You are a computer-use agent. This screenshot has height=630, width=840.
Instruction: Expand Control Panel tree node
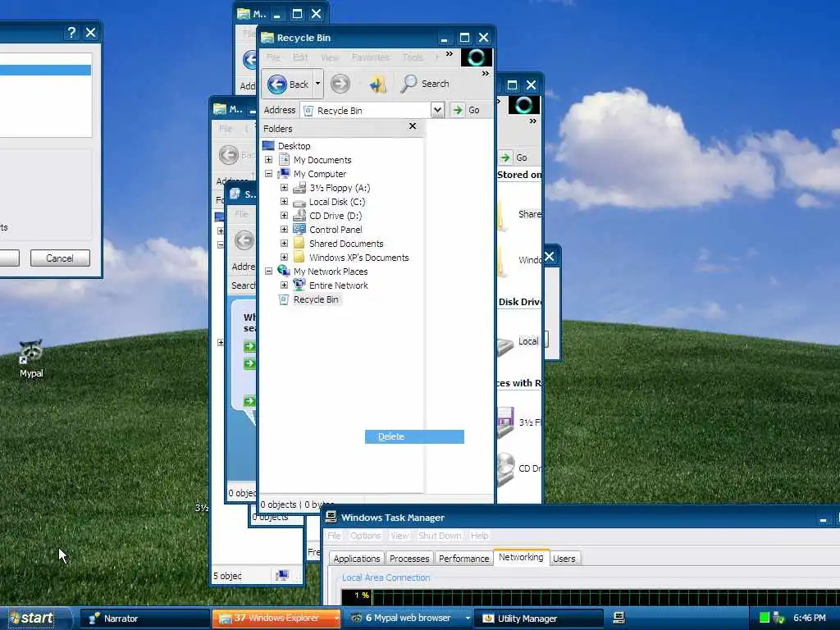[x=285, y=230]
